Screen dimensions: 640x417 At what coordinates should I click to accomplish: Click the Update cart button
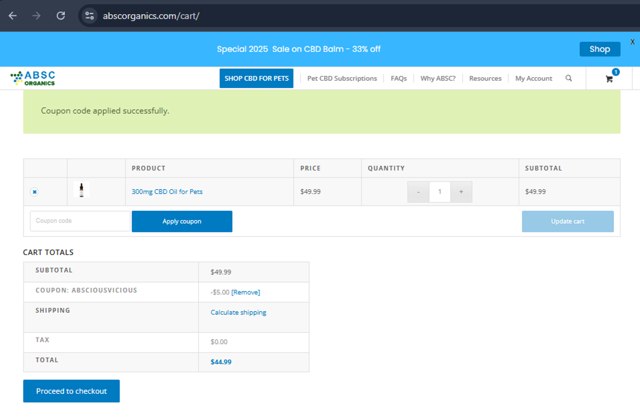click(x=568, y=221)
